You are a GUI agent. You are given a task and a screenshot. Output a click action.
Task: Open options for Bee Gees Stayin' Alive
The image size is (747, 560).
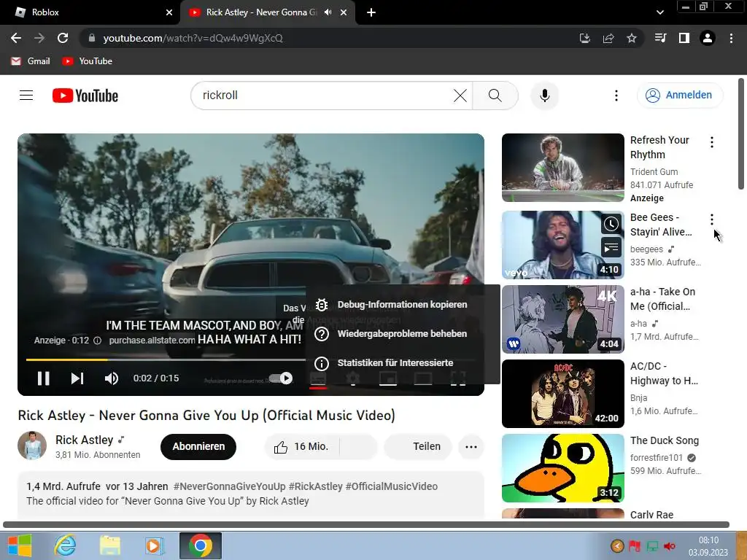(712, 219)
